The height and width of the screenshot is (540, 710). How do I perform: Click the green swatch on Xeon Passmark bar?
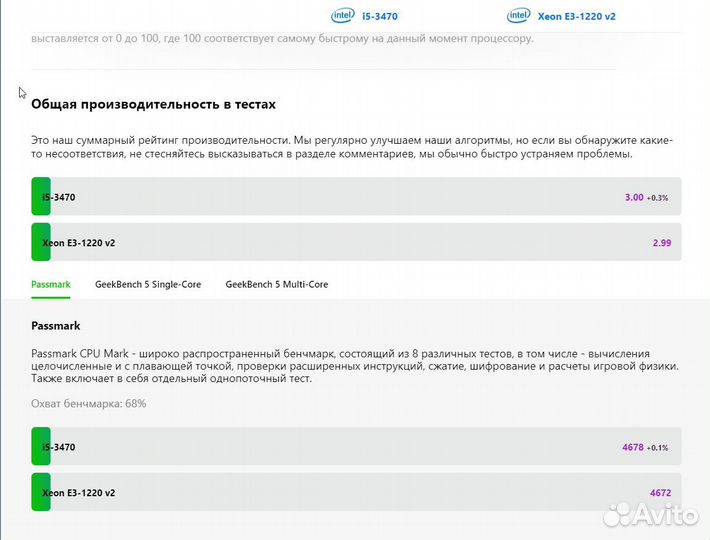tap(41, 492)
